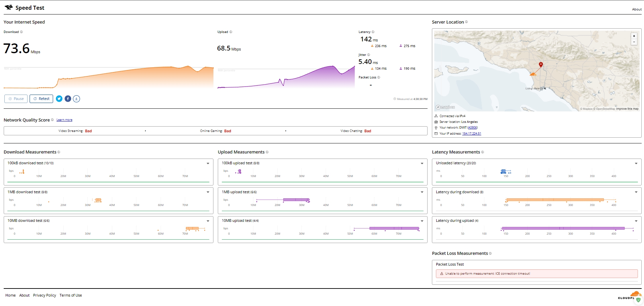
Task: Share results via the Facebook icon
Action: click(x=68, y=99)
